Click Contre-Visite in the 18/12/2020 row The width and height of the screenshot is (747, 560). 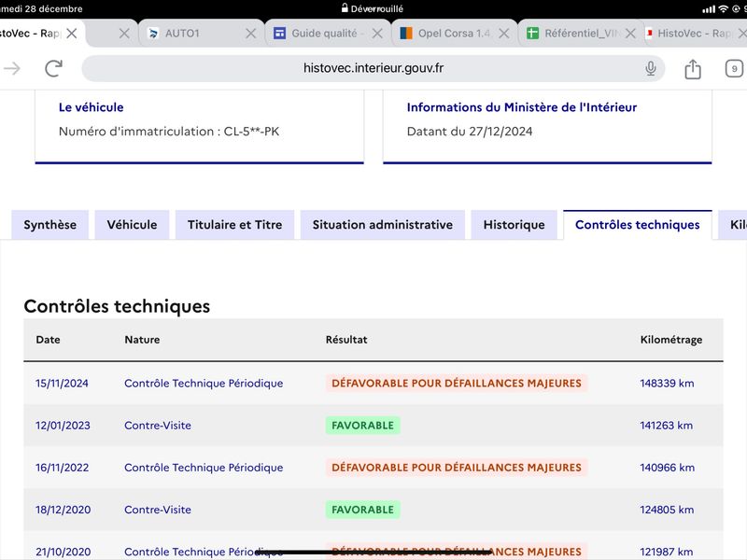pyautogui.click(x=158, y=510)
